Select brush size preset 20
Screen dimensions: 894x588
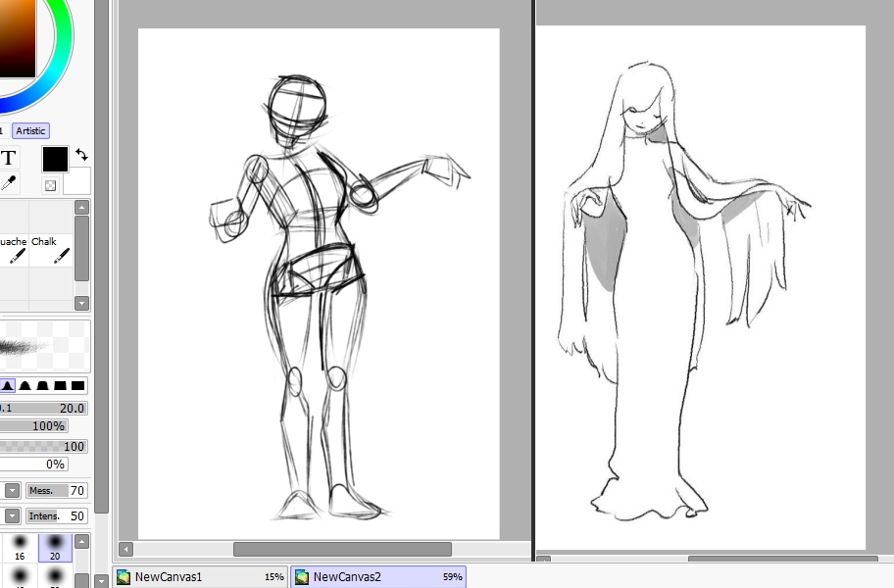pos(55,546)
